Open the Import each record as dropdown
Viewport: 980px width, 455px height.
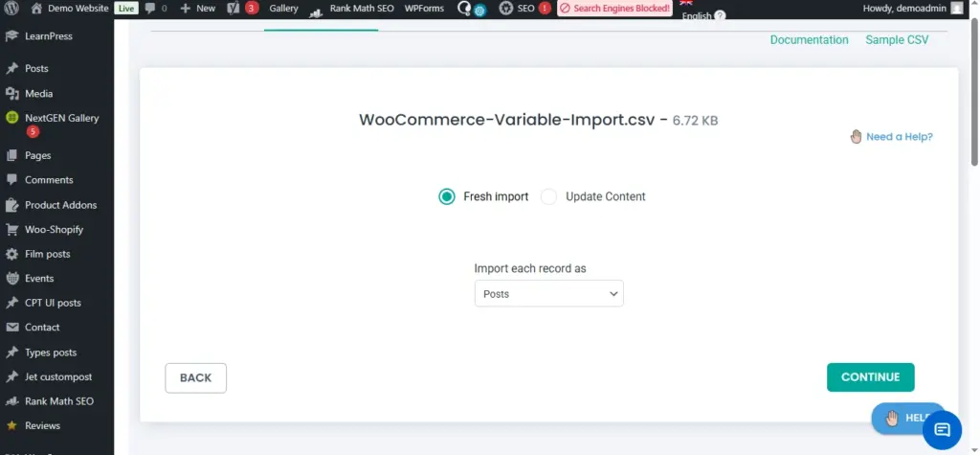coord(548,293)
